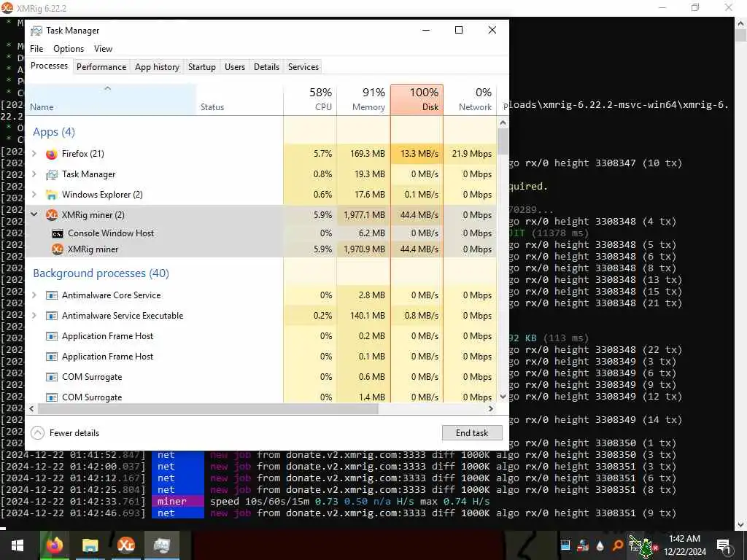The image size is (747, 560).
Task: Switch to the App history tab
Action: 157,67
